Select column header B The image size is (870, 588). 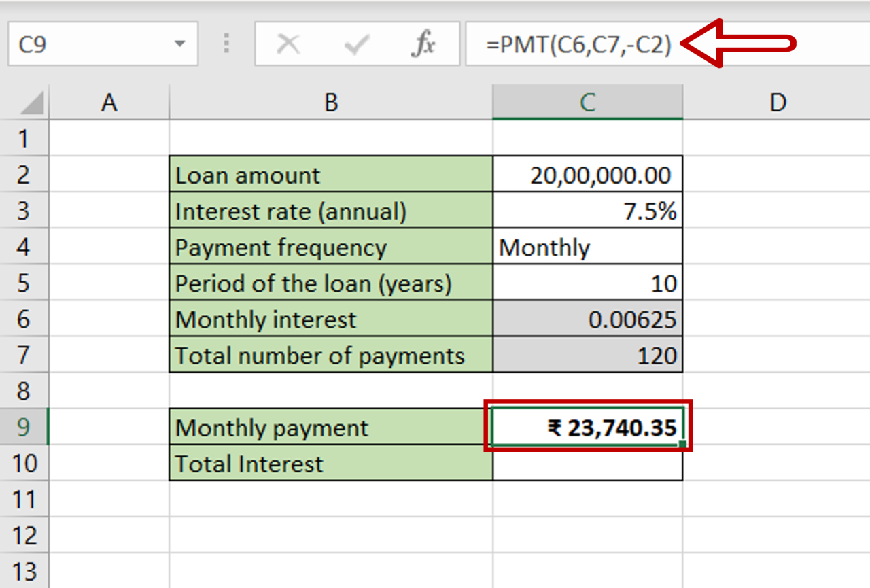click(330, 103)
